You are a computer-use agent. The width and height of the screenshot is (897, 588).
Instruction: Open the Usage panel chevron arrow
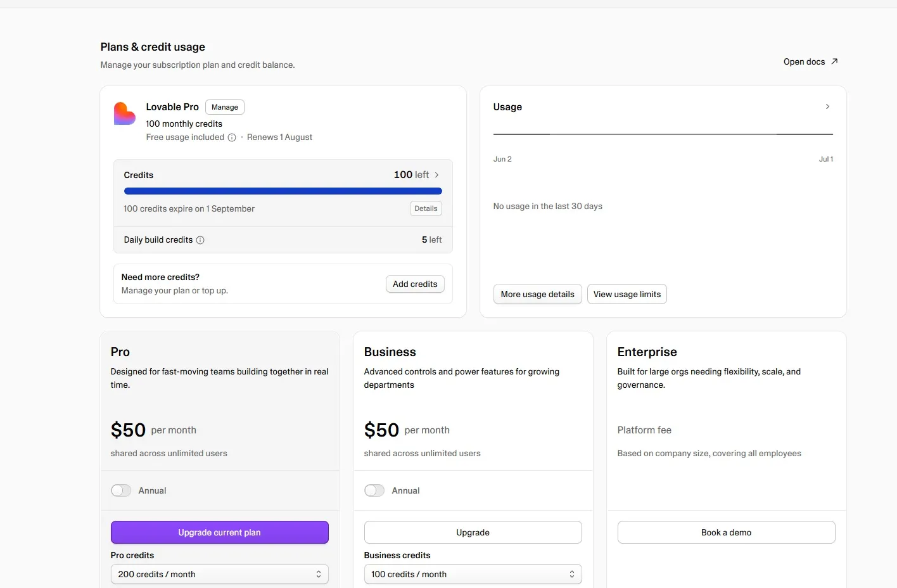coord(827,106)
